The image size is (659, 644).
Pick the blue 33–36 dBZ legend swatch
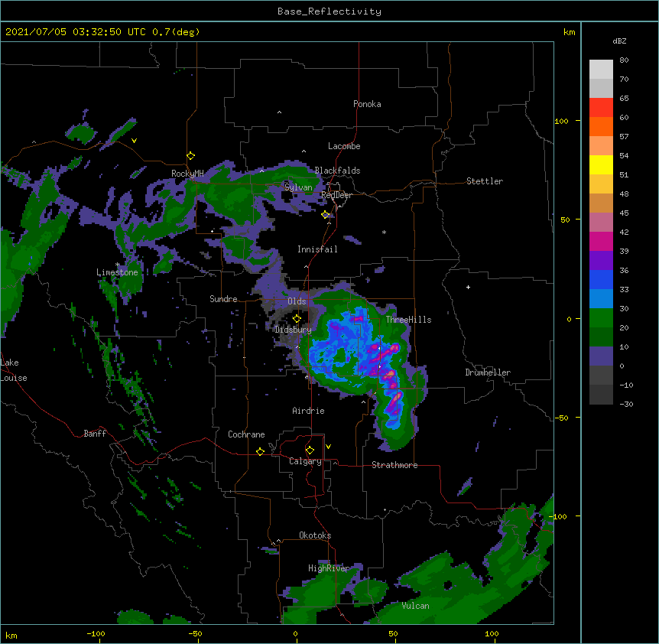pyautogui.click(x=601, y=279)
